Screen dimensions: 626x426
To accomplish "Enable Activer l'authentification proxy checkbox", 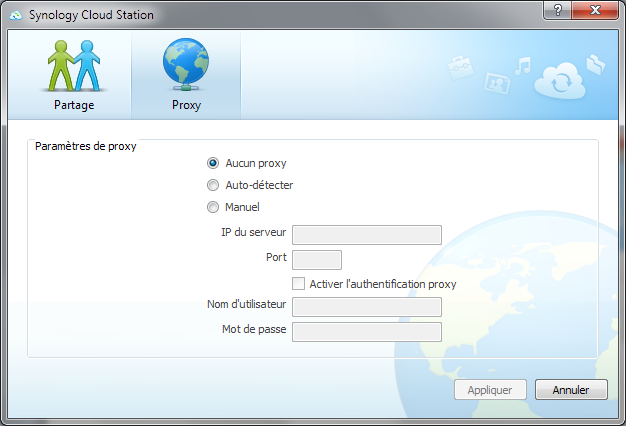I will tap(298, 284).
